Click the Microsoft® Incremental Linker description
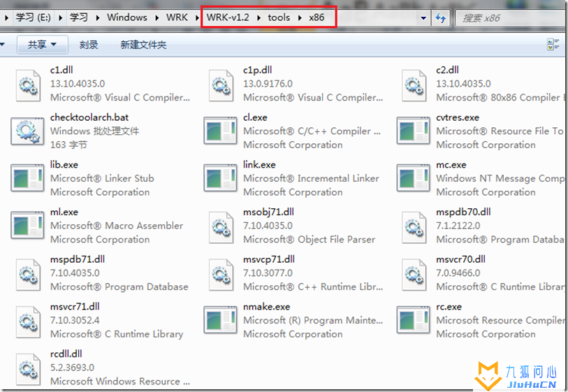This screenshot has height=392, width=568. point(311,179)
